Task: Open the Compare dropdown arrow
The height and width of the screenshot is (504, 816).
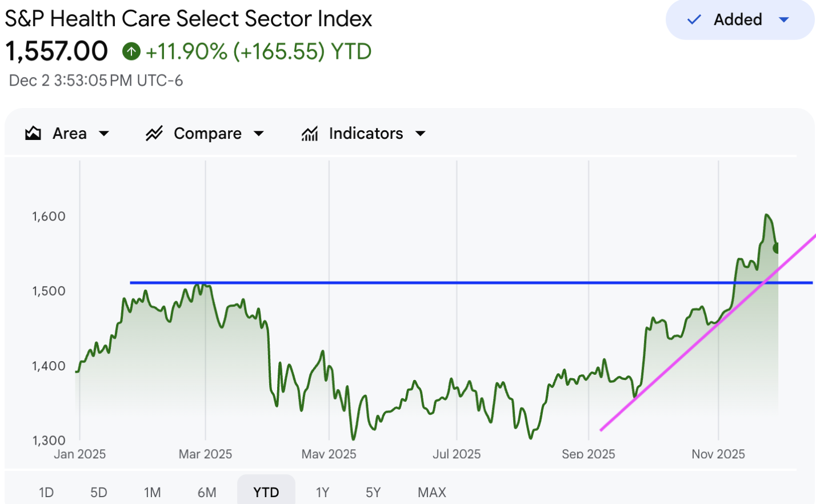Action: [x=259, y=134]
